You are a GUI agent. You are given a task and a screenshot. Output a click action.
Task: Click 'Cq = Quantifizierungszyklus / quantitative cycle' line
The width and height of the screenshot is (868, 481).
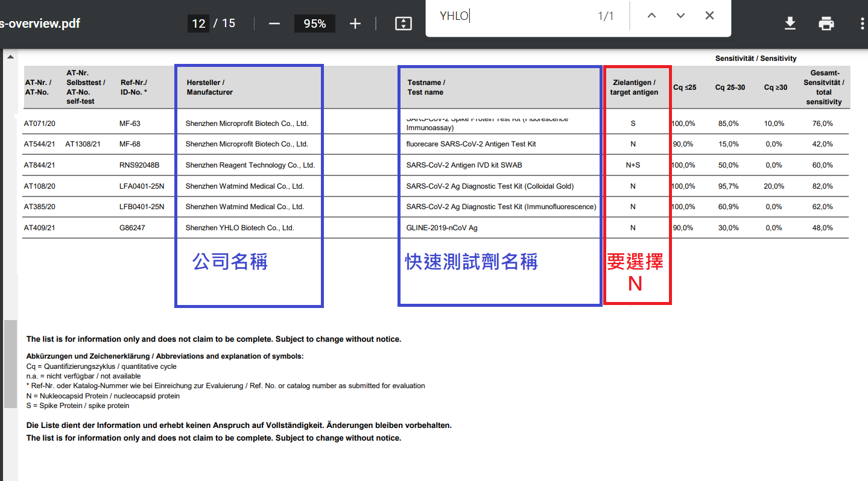101,366
